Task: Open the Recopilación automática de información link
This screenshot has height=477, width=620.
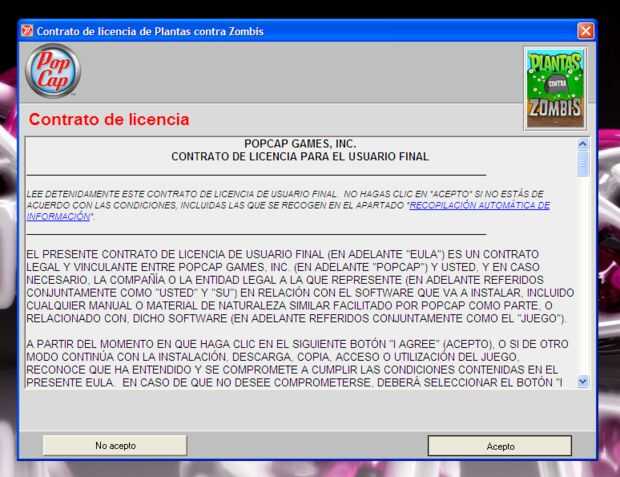Action: click(479, 205)
